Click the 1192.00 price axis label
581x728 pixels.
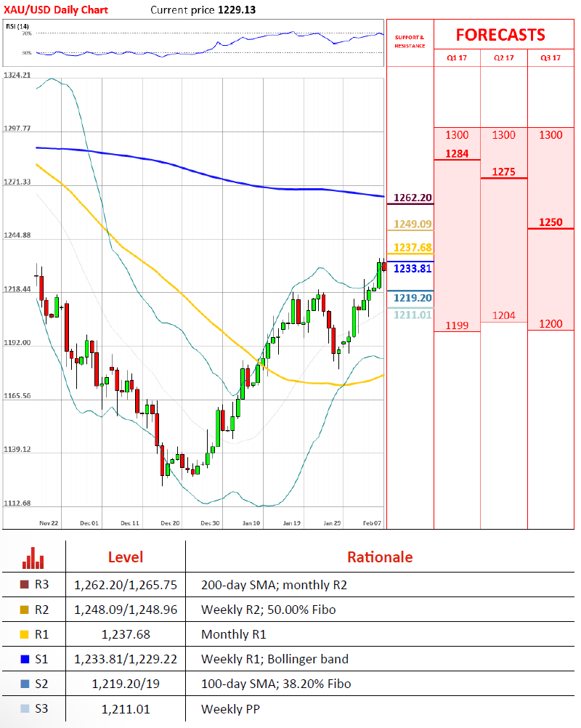[x=17, y=343]
